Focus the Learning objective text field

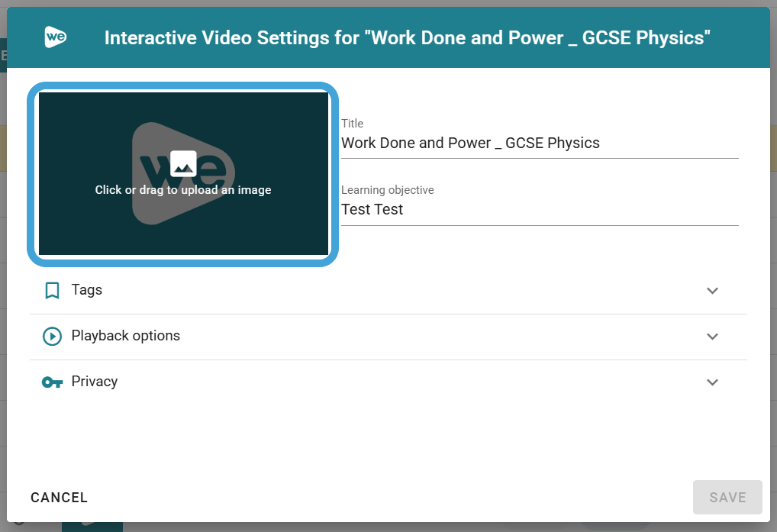point(539,210)
